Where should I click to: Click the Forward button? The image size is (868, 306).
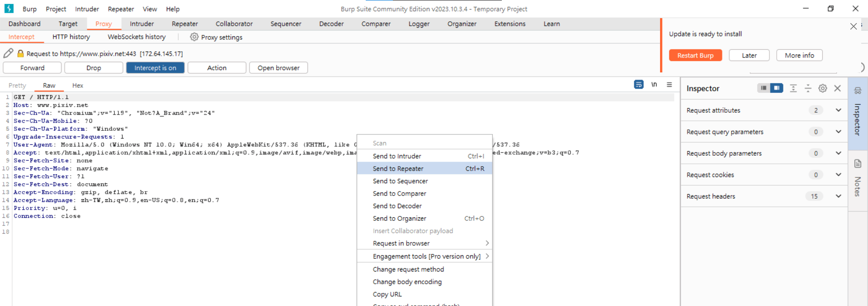click(x=32, y=68)
